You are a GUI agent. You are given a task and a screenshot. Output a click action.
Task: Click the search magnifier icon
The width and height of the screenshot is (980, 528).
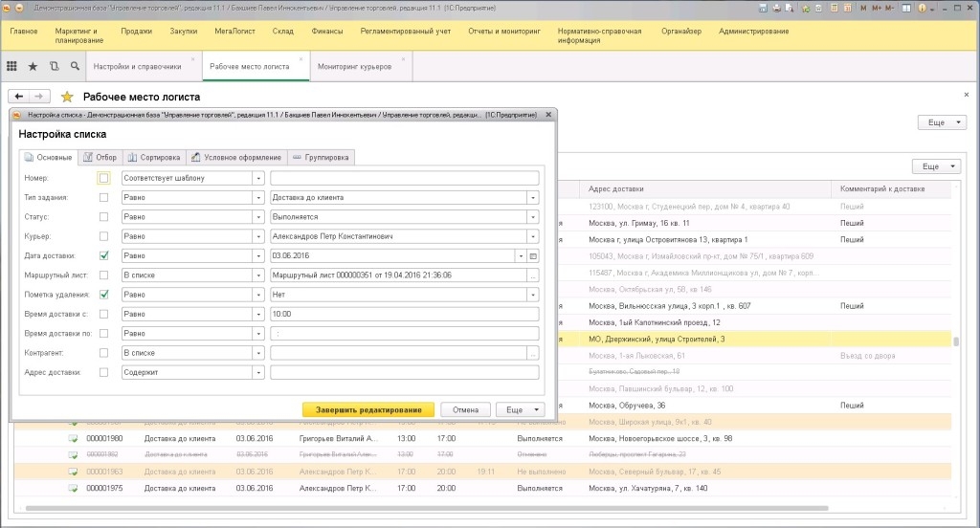(75, 66)
